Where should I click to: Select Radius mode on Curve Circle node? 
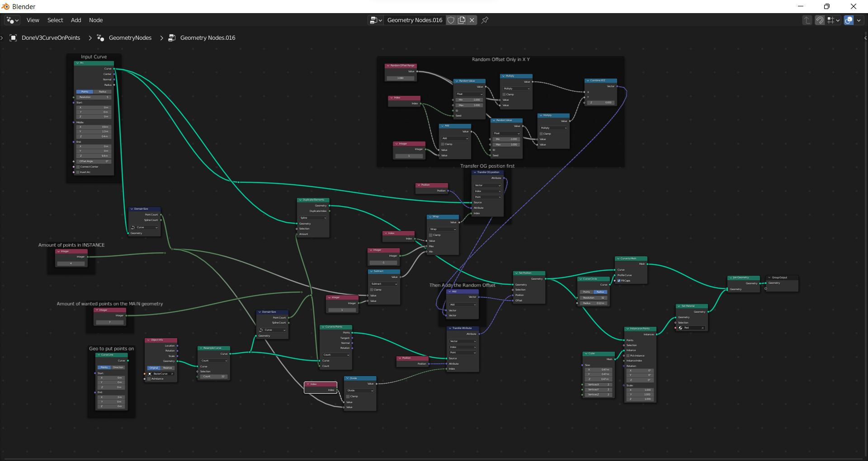coord(600,292)
